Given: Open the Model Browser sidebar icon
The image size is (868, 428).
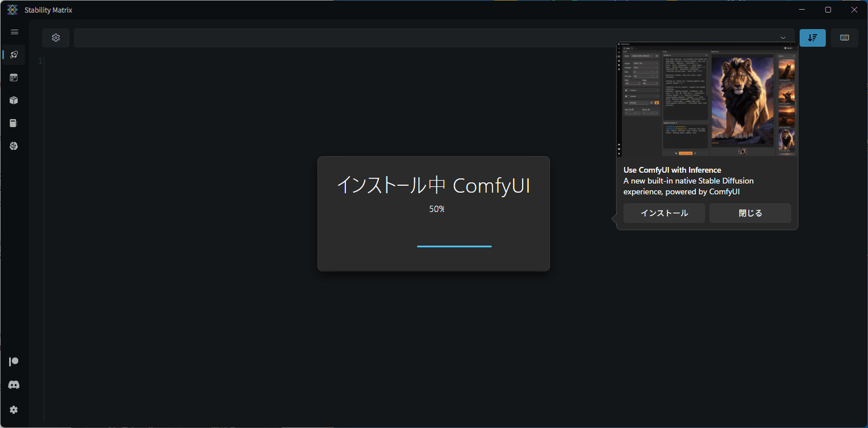Looking at the screenshot, I should [14, 123].
